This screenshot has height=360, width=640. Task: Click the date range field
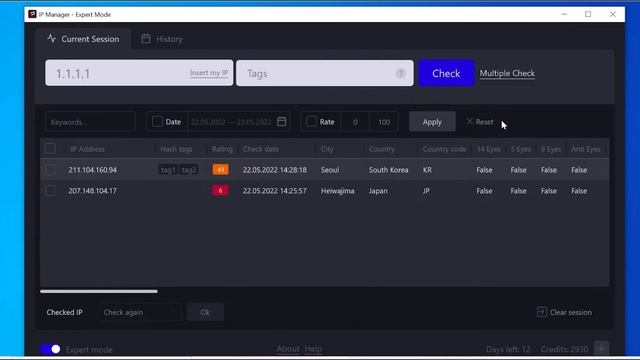pos(231,122)
